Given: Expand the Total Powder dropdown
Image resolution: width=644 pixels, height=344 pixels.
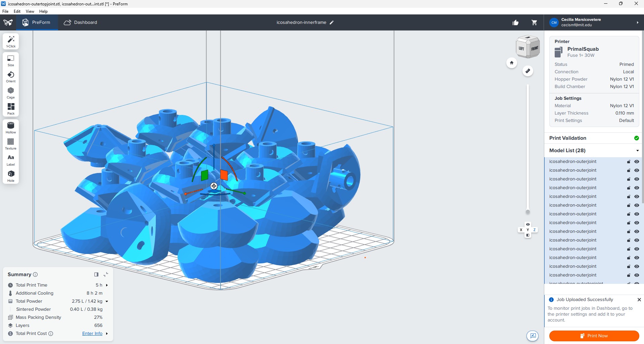Looking at the screenshot, I should (x=107, y=301).
